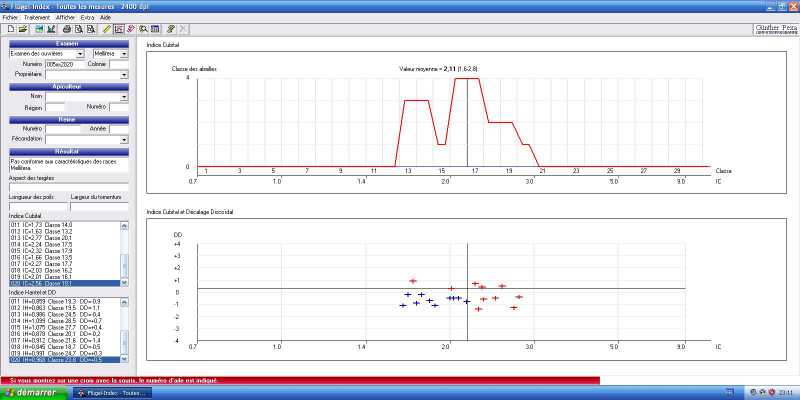Open the Fichier menu
This screenshot has height=400, width=800.
10,18
